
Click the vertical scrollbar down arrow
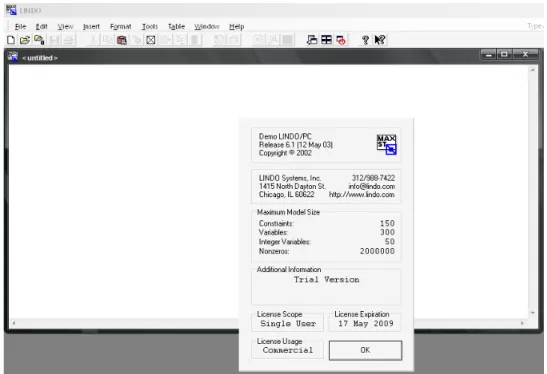[532, 313]
